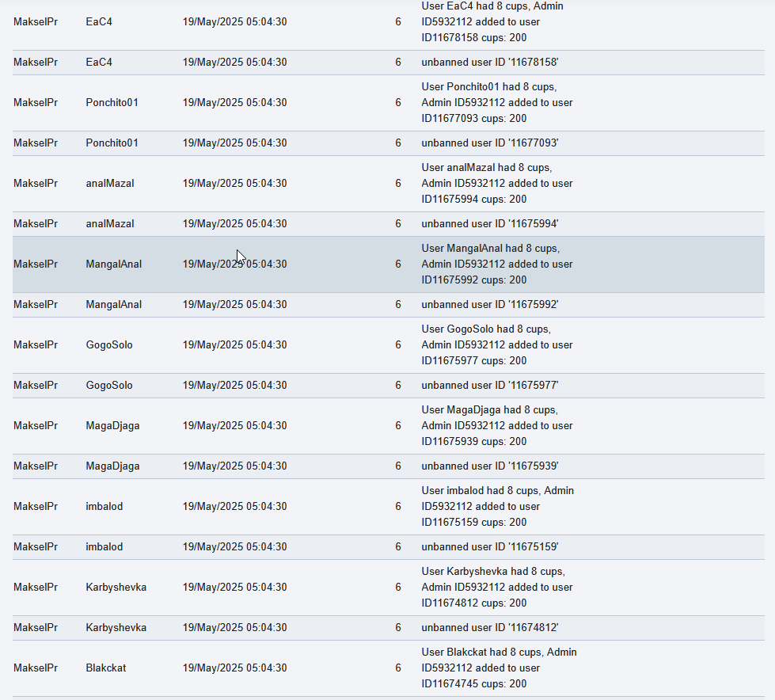The width and height of the screenshot is (775, 700).
Task: Click the highlighted MangalAnal row's username
Action: [114, 264]
